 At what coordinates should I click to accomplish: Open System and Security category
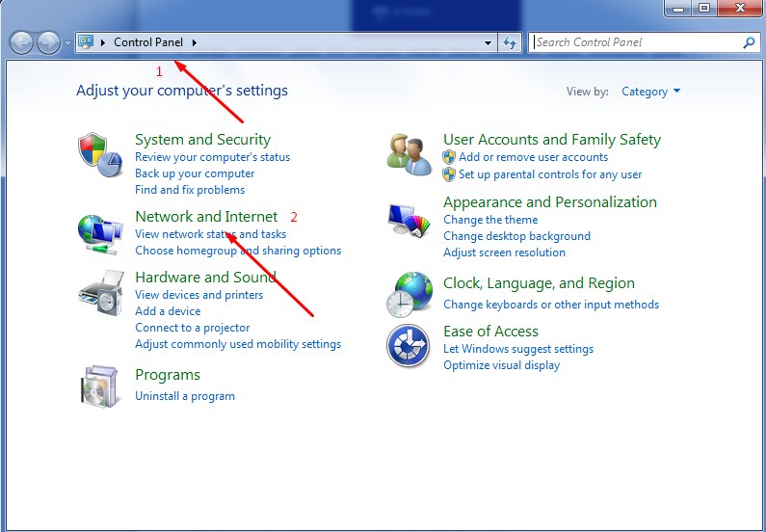point(202,139)
